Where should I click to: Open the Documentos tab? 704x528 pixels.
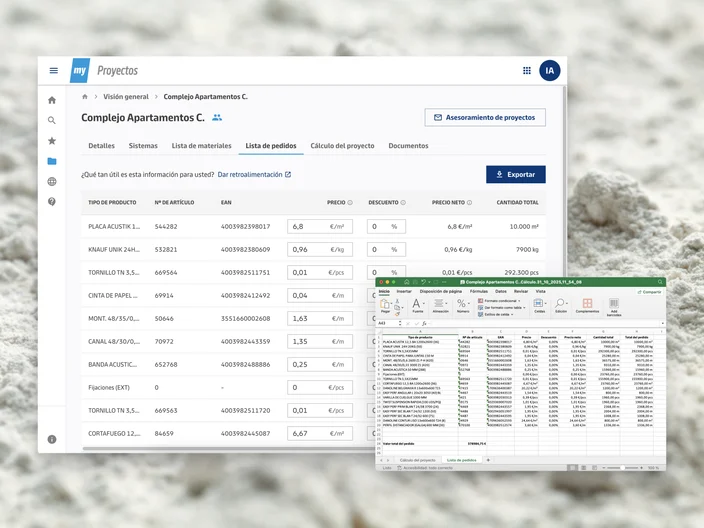[x=409, y=146]
